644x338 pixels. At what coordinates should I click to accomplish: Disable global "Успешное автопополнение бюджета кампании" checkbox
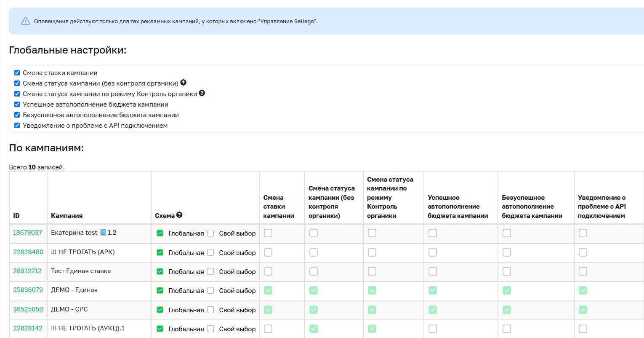pyautogui.click(x=17, y=104)
